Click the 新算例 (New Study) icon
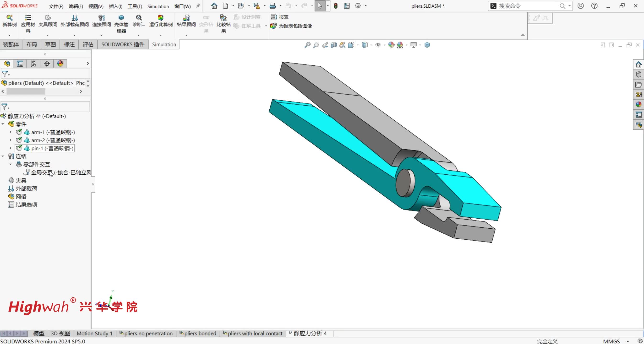Viewport: 644px width, 344px height. pos(10,18)
